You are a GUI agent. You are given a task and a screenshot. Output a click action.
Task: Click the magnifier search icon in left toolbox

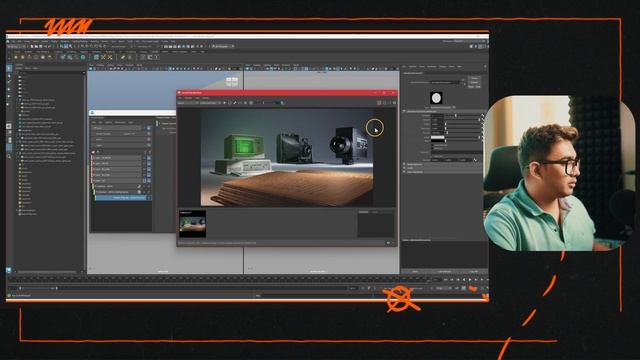click(9, 156)
